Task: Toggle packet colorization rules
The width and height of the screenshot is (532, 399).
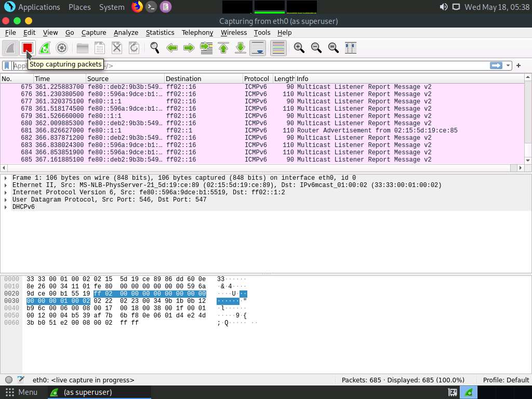Action: [278, 48]
